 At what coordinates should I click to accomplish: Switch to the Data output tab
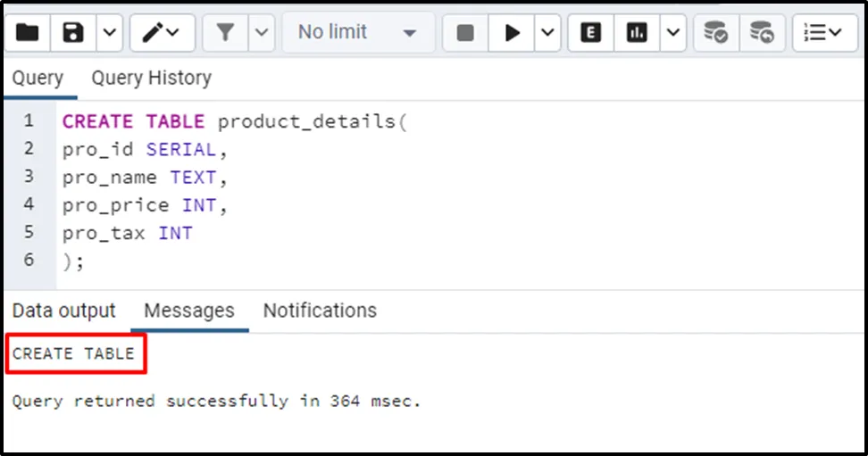point(64,311)
